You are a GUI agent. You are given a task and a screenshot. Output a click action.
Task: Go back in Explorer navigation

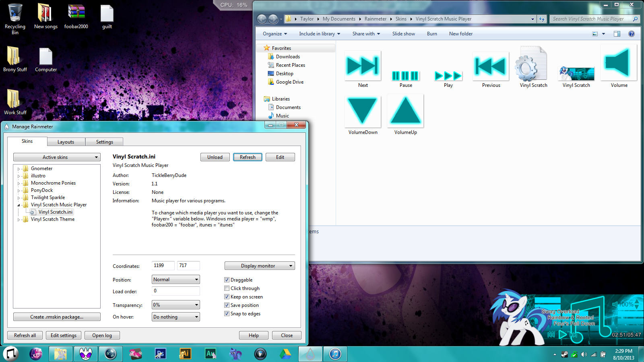coord(262,19)
